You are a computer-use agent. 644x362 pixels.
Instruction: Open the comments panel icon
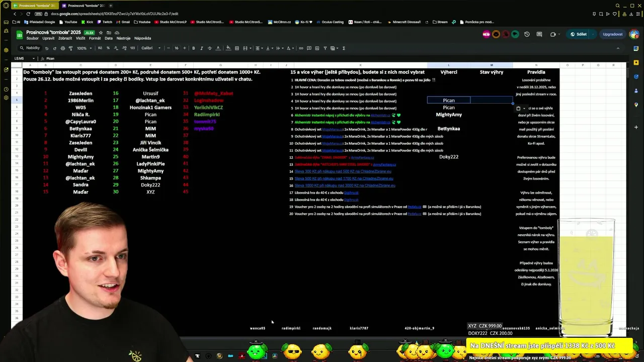[x=539, y=34]
